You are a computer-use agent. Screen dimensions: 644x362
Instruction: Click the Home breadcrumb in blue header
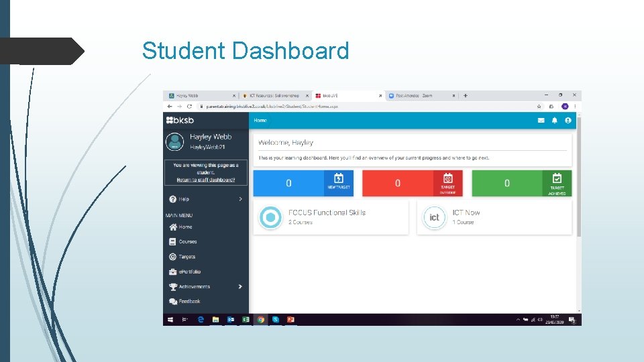pos(260,120)
